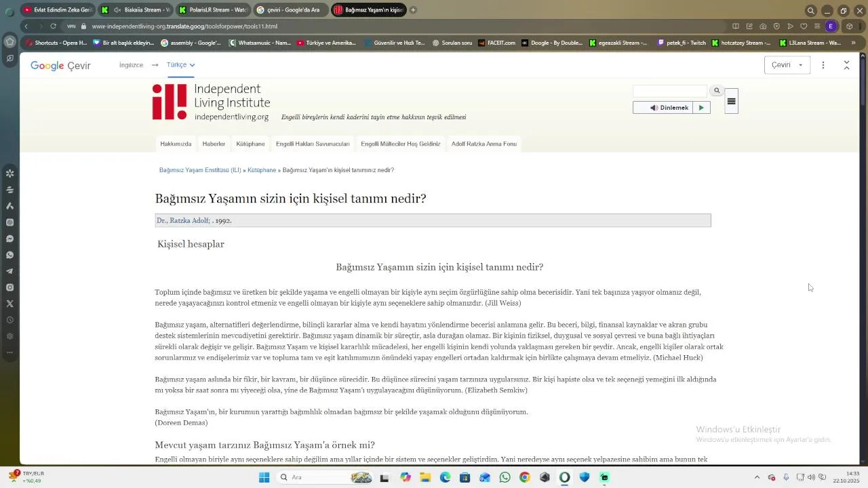Click the browser reload button
868x488 pixels.
tap(53, 26)
